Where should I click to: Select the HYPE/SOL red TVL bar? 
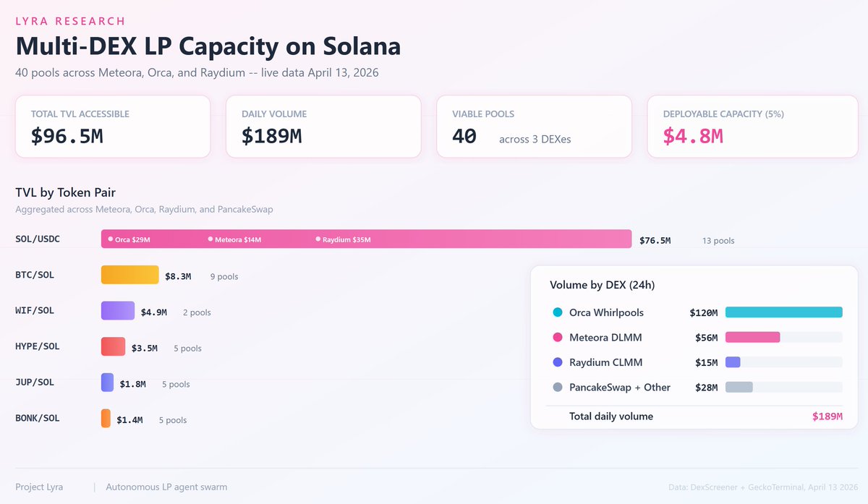(x=113, y=346)
